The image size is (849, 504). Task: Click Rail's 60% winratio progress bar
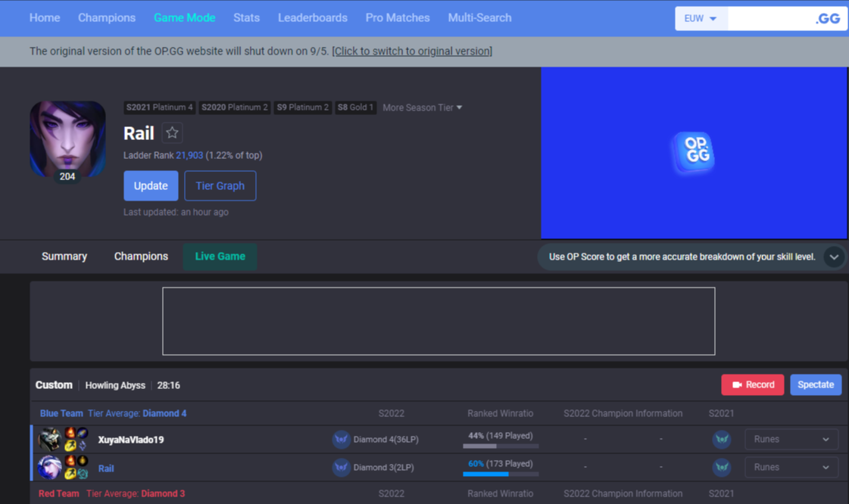click(x=501, y=474)
